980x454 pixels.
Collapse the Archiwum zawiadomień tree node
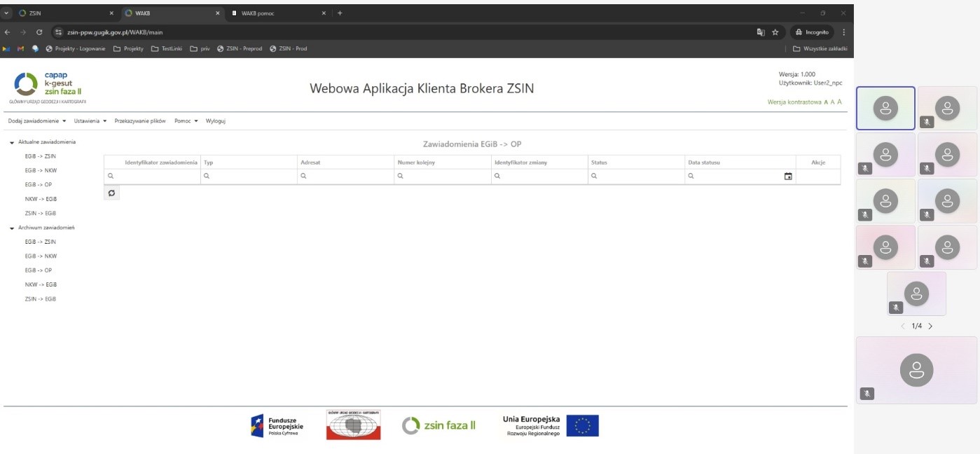[12, 228]
